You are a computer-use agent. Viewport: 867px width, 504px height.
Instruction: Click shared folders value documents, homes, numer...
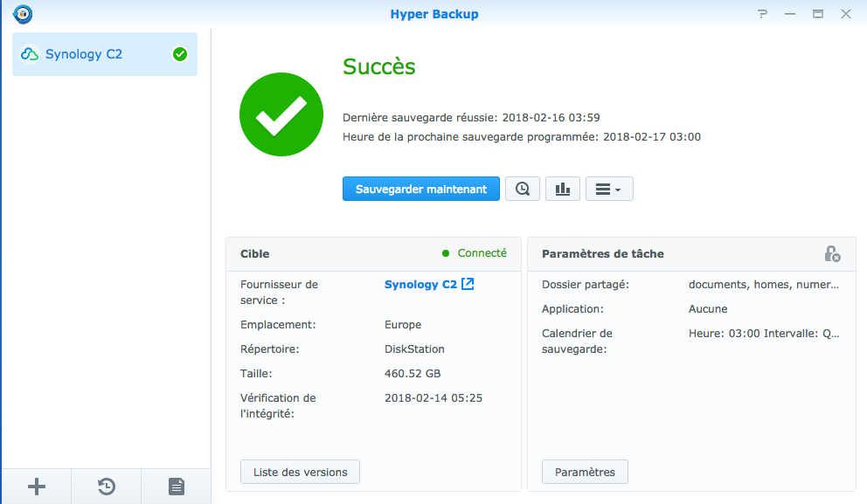point(764,285)
